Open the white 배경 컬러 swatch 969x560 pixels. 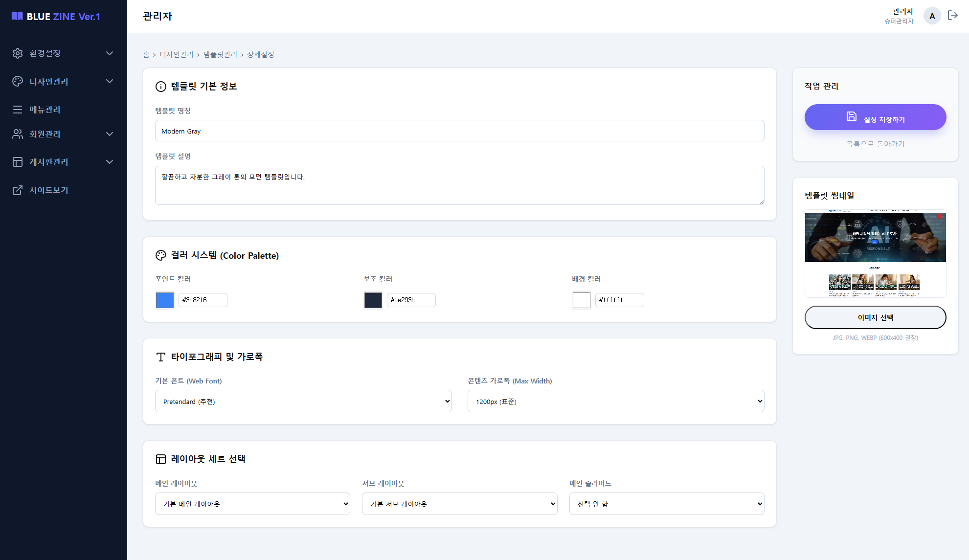pyautogui.click(x=582, y=300)
